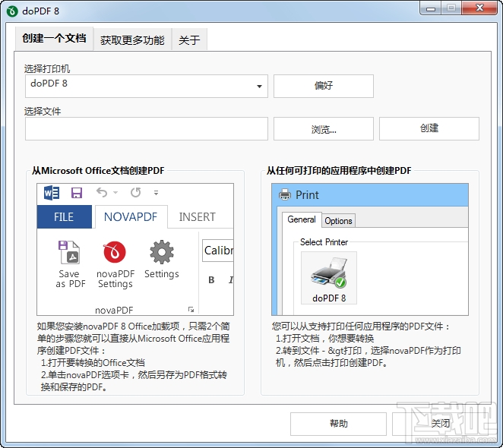
Task: Click the 创建 button
Action: (429, 128)
